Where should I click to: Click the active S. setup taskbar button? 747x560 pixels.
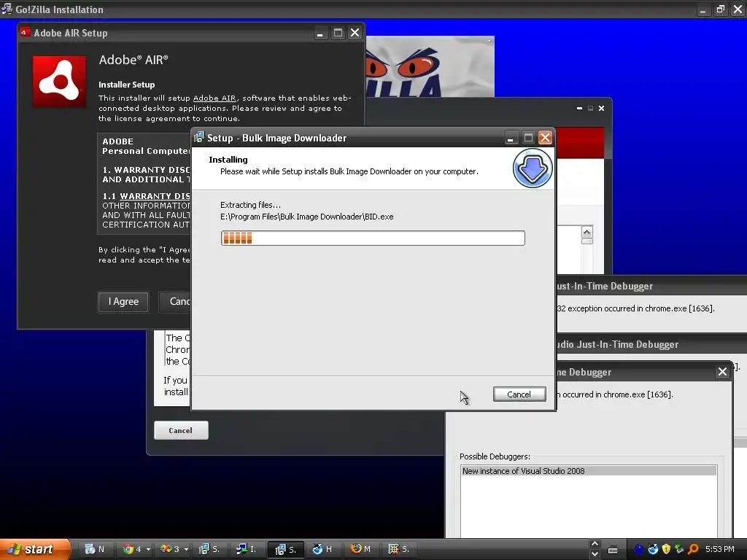tap(286, 549)
